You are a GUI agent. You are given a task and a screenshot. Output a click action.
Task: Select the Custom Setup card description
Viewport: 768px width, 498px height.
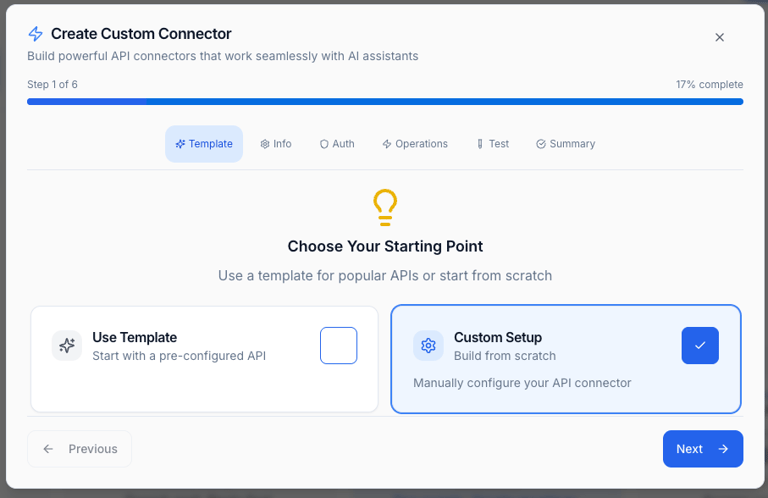[522, 383]
